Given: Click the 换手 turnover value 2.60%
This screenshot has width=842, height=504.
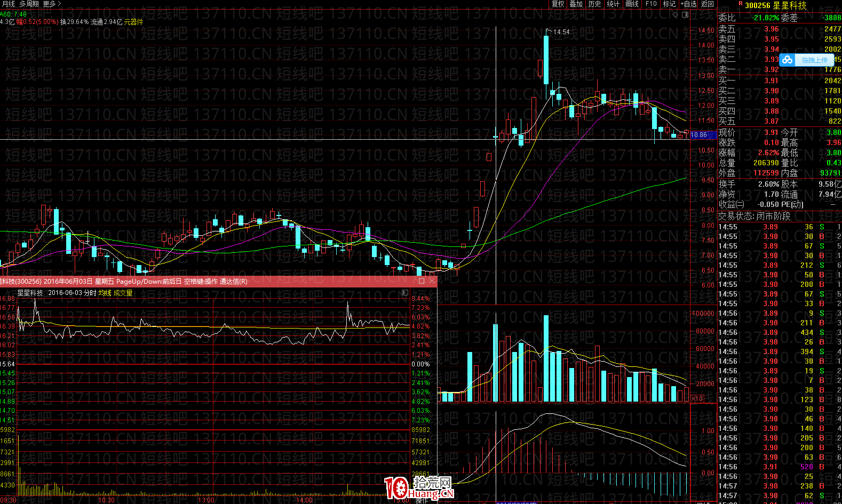Looking at the screenshot, I should [x=768, y=184].
